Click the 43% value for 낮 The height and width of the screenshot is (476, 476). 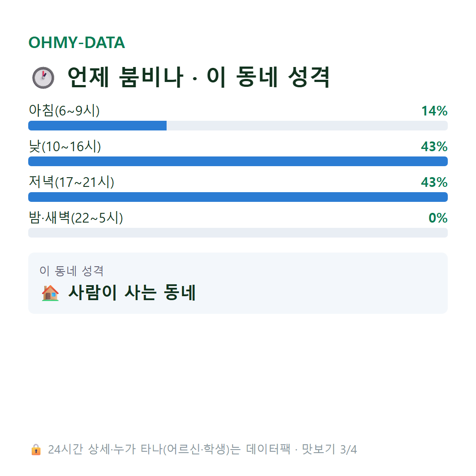tap(435, 147)
